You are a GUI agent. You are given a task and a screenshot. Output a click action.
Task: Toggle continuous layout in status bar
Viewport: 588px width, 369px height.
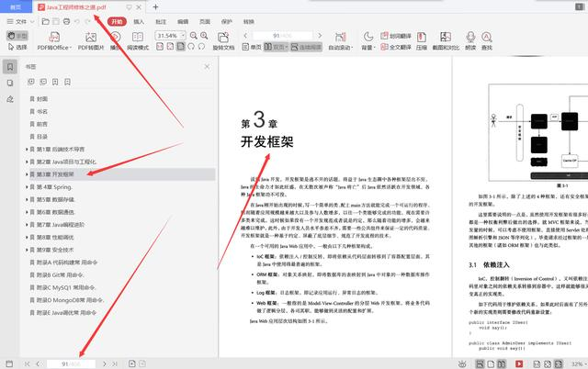[480, 363]
